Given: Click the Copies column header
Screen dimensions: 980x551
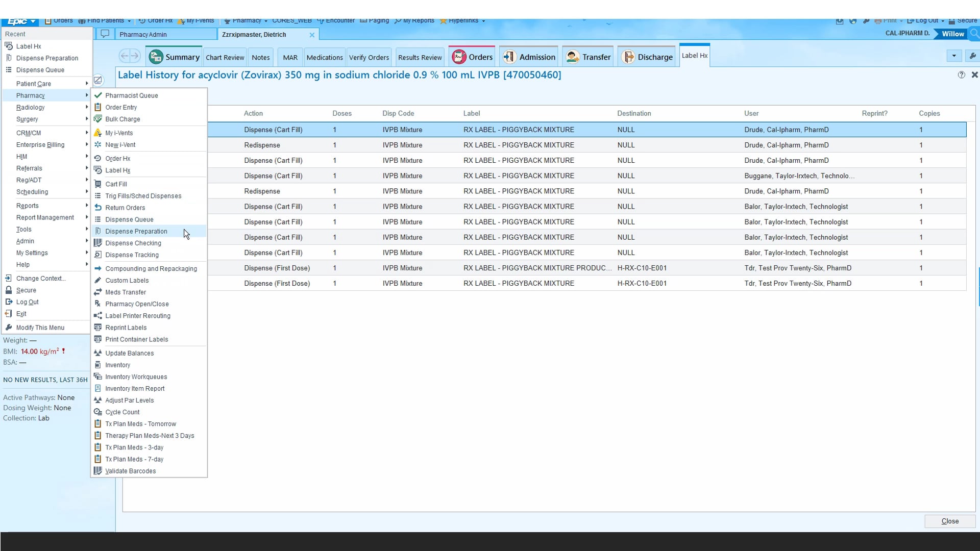Looking at the screenshot, I should (x=929, y=113).
